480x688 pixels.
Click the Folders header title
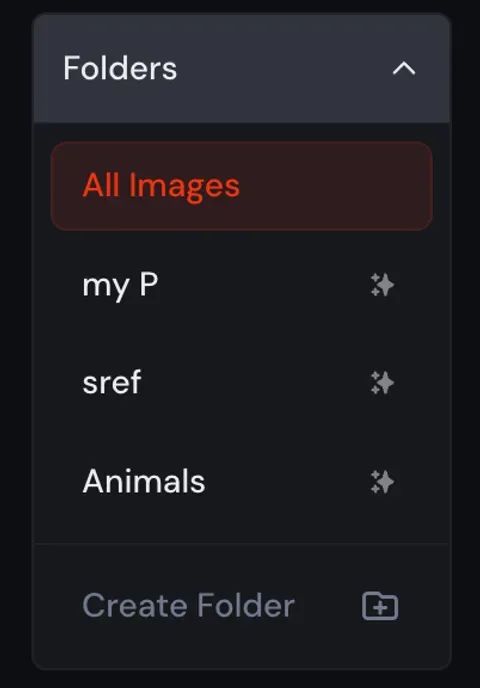[x=120, y=68]
